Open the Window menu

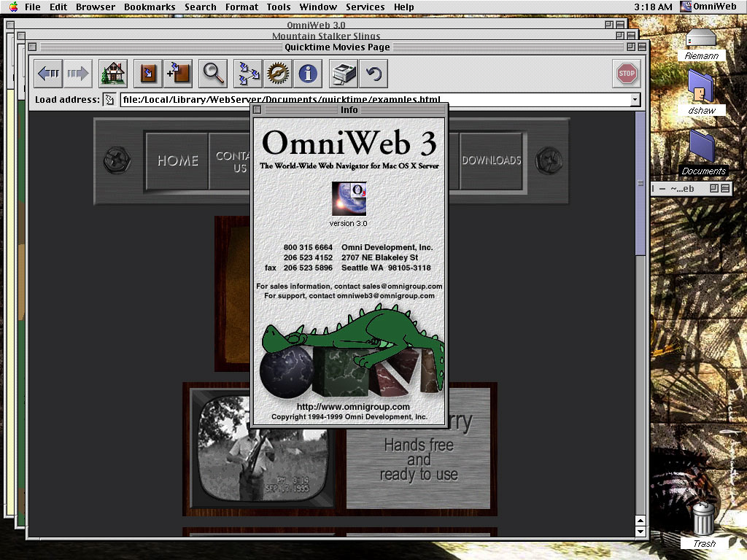pos(318,7)
